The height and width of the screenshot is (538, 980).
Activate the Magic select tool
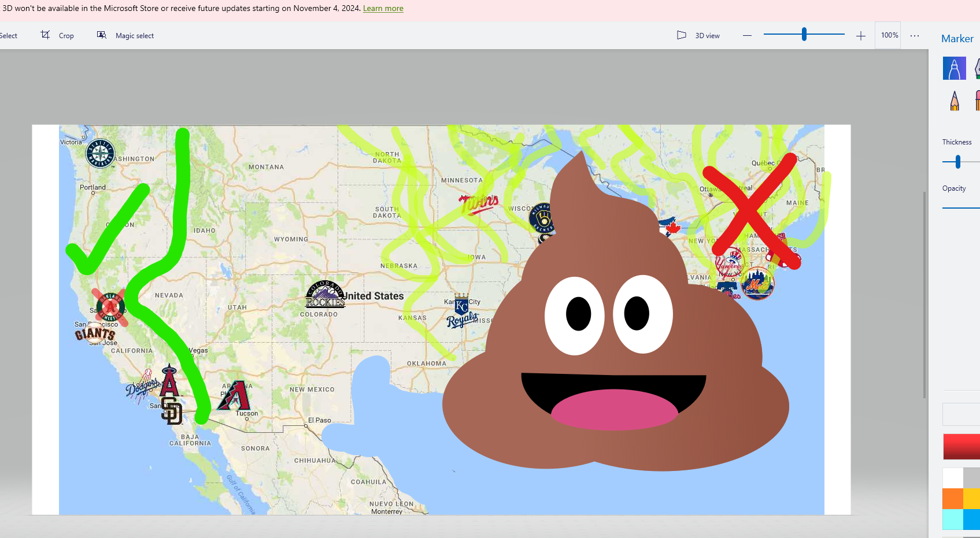[125, 35]
